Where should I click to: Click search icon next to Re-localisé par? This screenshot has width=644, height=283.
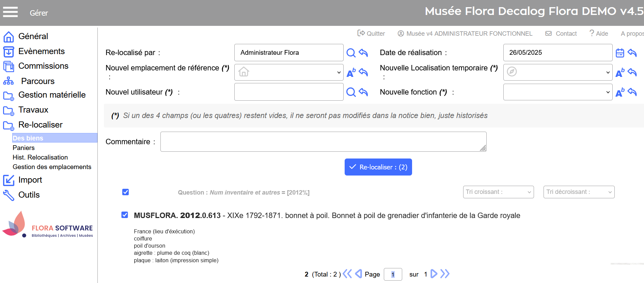point(351,53)
